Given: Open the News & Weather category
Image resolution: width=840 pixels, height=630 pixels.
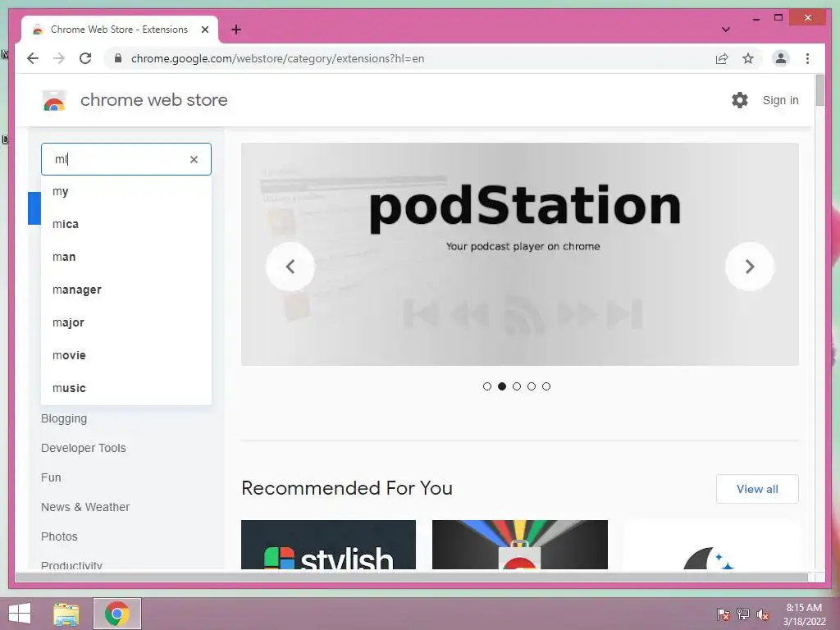Looking at the screenshot, I should (85, 507).
